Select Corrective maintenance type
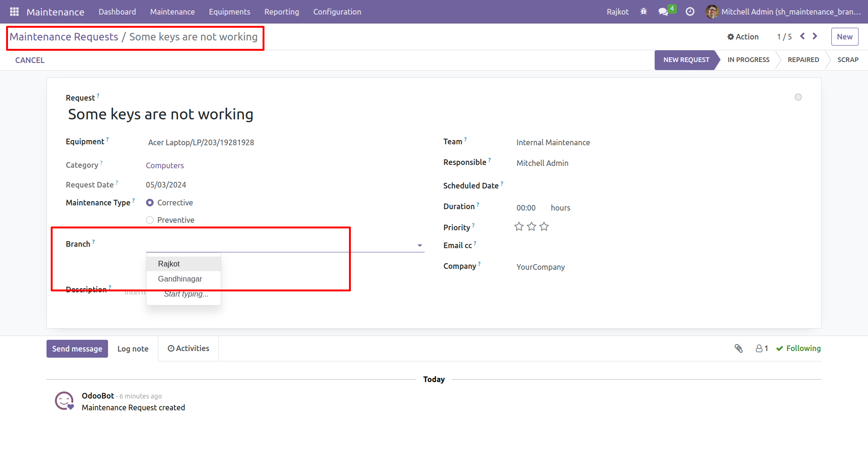Screen dimensions: 868x454 pos(150,203)
